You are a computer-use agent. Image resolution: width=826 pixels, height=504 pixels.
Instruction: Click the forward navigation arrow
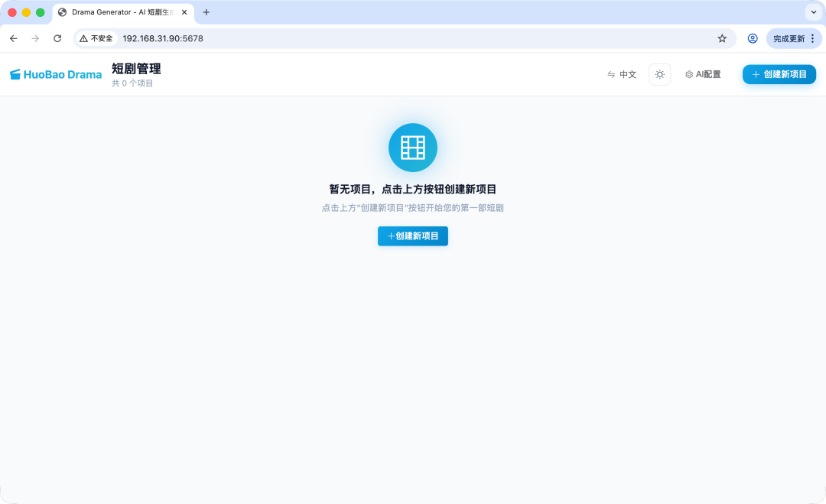[x=35, y=37]
